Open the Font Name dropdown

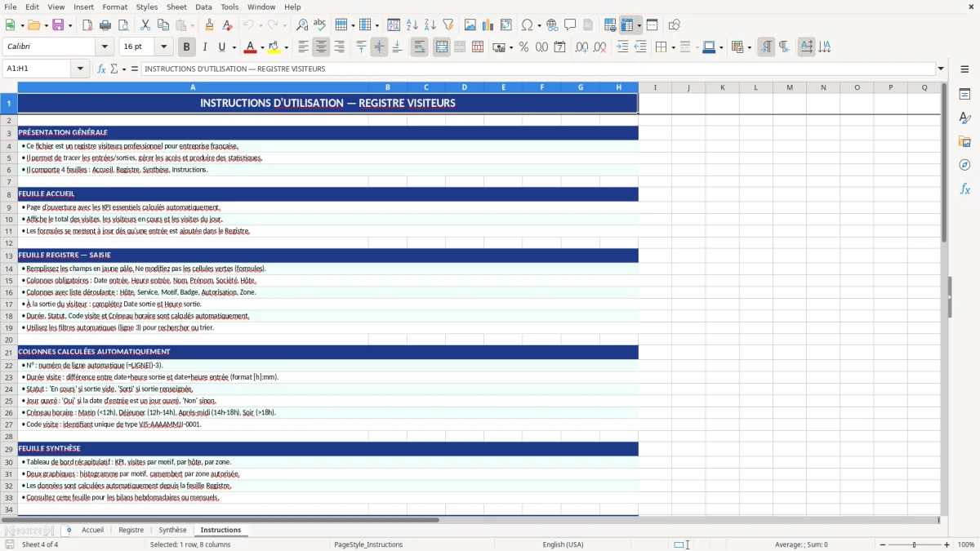[105, 47]
